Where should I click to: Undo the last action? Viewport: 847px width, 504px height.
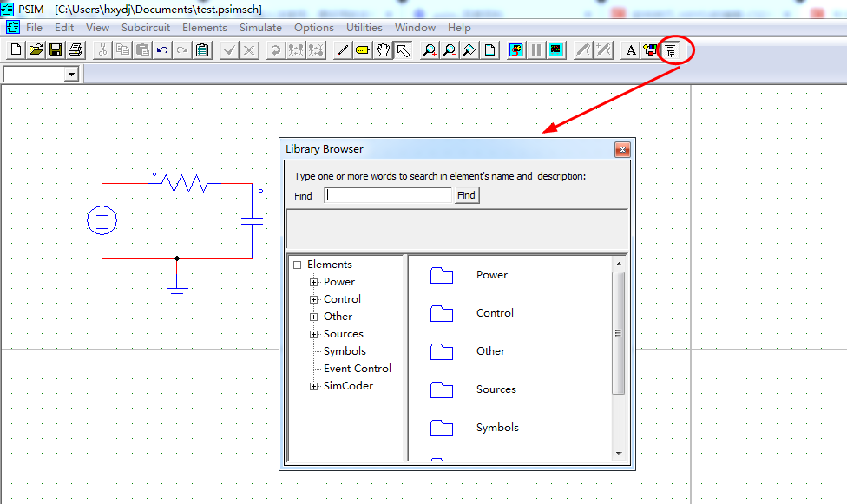(x=162, y=50)
